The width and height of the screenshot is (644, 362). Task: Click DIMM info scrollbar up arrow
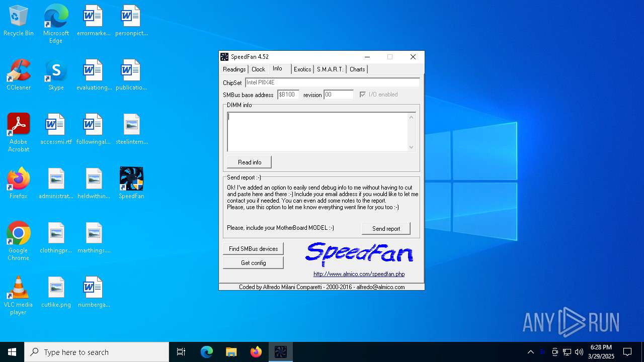tap(412, 117)
